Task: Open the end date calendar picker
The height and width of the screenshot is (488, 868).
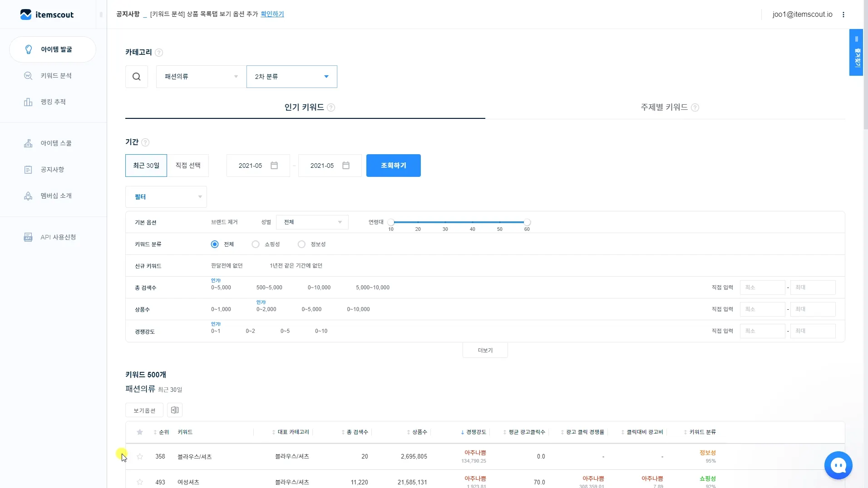Action: 346,166
